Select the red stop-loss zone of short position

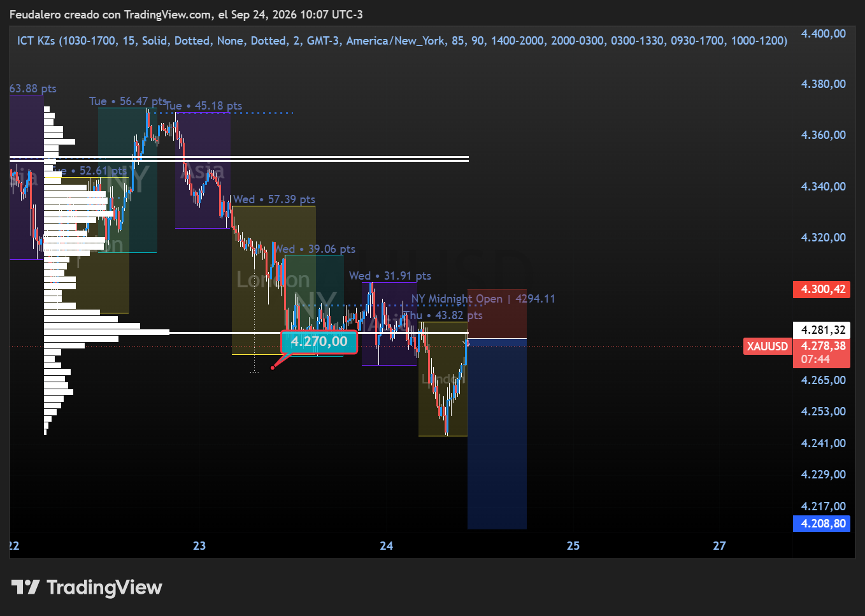click(497, 314)
